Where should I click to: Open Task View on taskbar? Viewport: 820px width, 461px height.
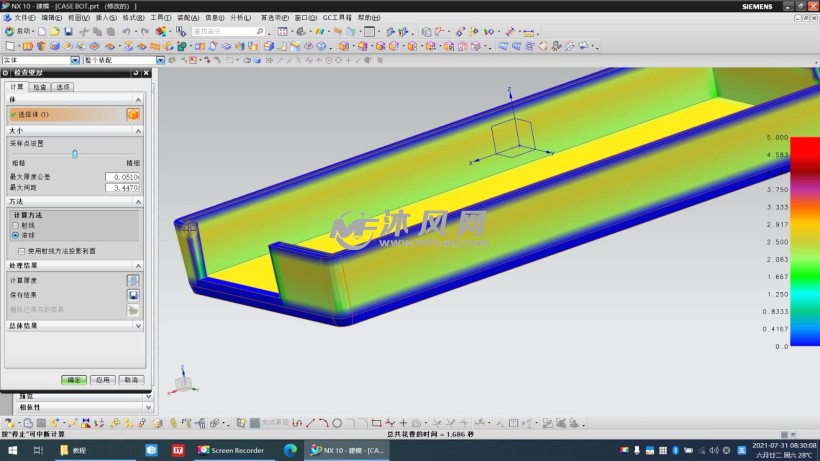[x=38, y=450]
